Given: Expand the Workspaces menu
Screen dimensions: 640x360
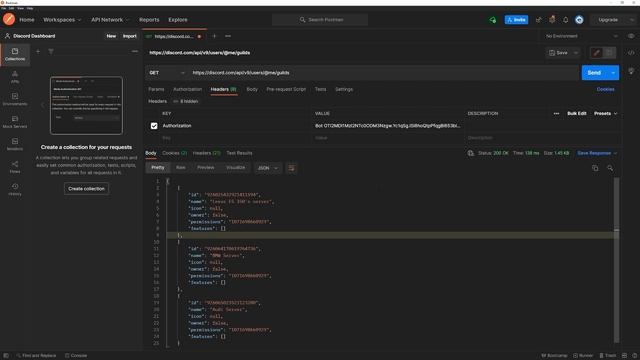Looking at the screenshot, I should pyautogui.click(x=62, y=20).
